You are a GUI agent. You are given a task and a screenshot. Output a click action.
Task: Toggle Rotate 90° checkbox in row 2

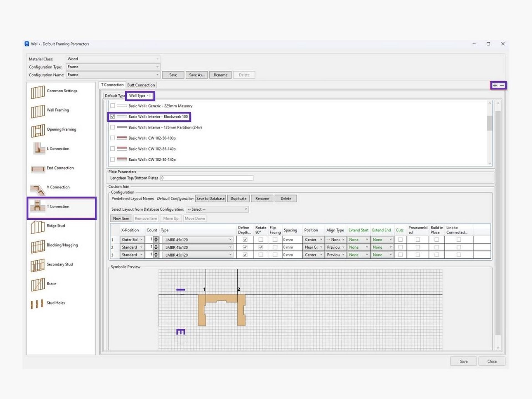[x=261, y=247]
